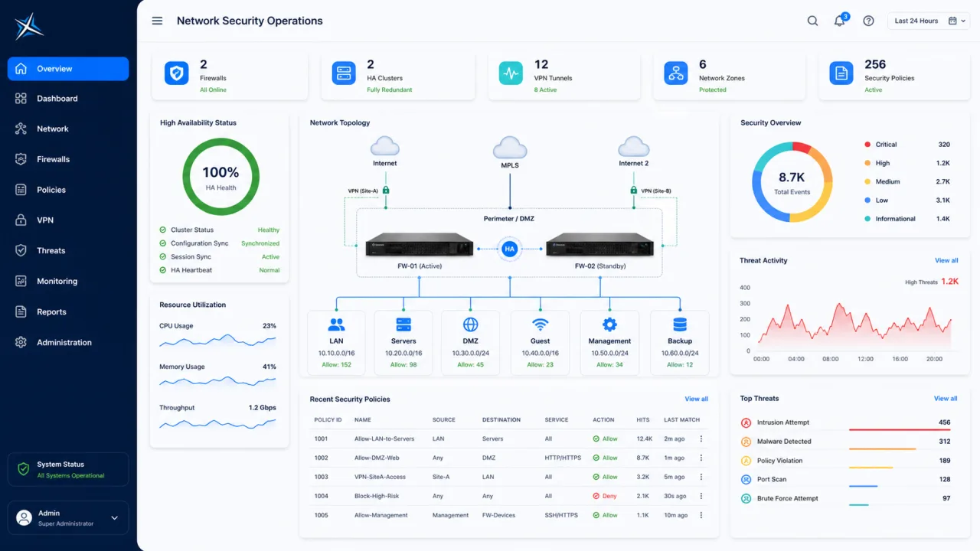Click the Policy Violation threat icon
This screenshot has width=980, height=551.
[746, 461]
